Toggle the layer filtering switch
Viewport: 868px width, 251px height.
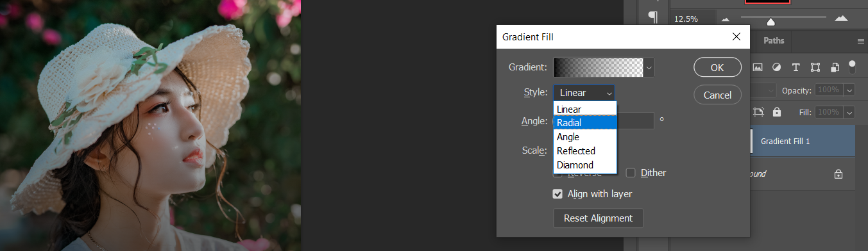click(x=852, y=66)
